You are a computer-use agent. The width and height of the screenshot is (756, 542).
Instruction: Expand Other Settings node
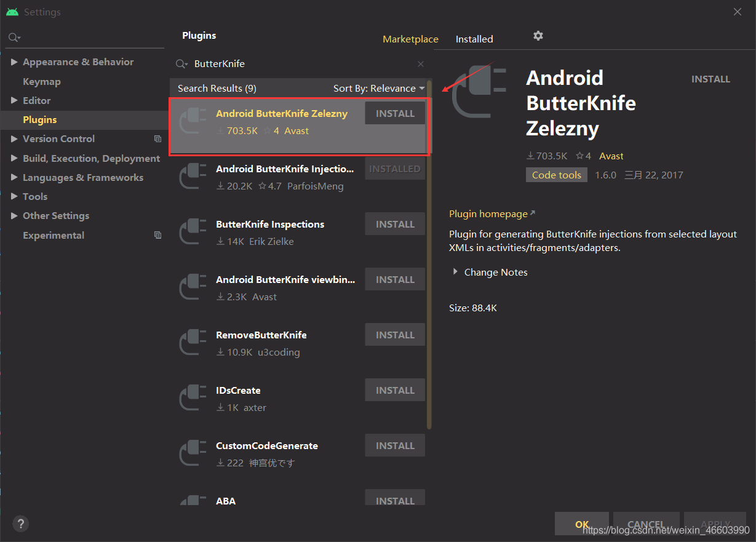click(x=14, y=216)
